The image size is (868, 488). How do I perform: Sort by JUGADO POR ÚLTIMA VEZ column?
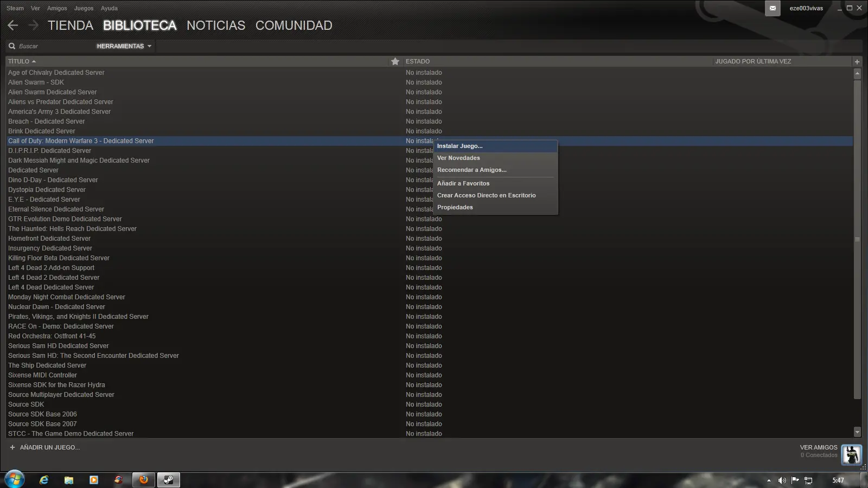pos(753,61)
